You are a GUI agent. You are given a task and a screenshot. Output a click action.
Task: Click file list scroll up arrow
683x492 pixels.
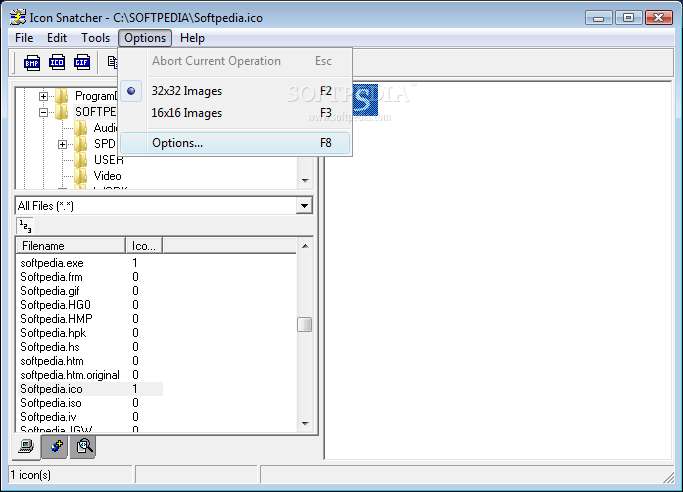pyautogui.click(x=305, y=246)
